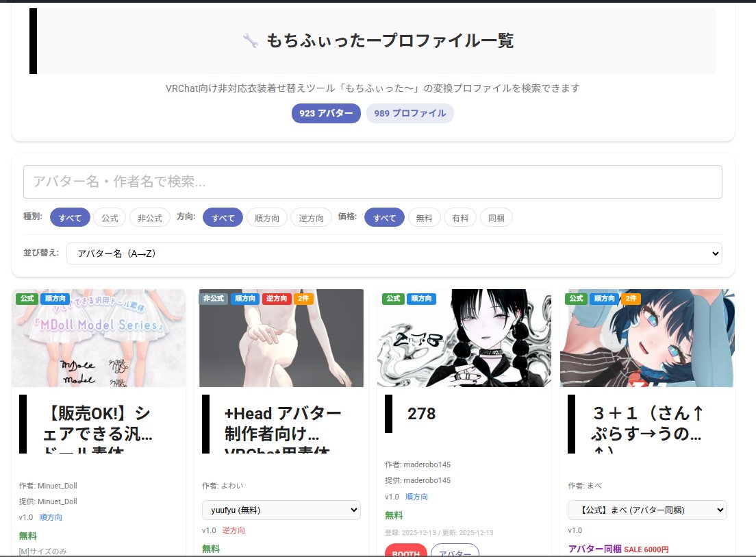Click the BOOTH button on the 278 card

tap(406, 552)
